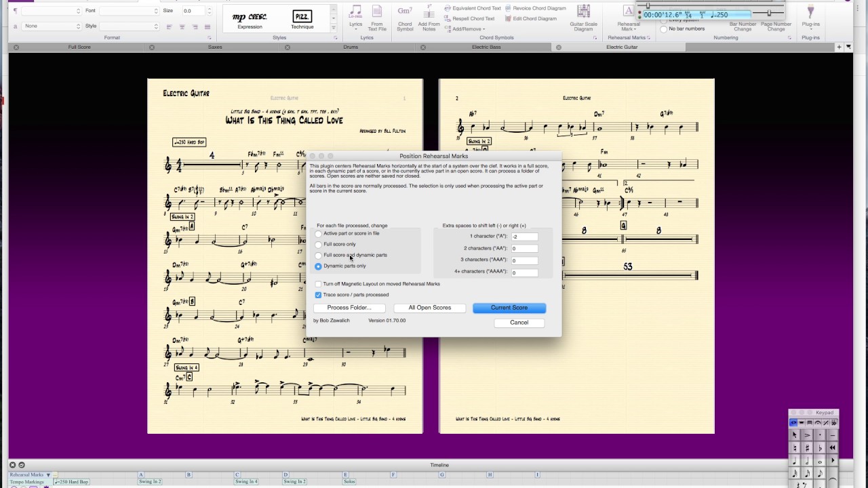Close the Timeline panel

(12, 465)
